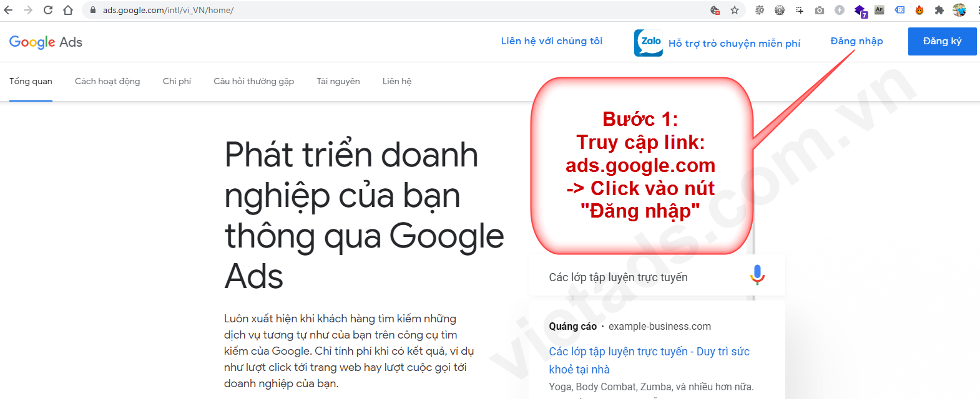The image size is (980, 399).
Task: Open the AP extension icon
Action: (x=880, y=10)
